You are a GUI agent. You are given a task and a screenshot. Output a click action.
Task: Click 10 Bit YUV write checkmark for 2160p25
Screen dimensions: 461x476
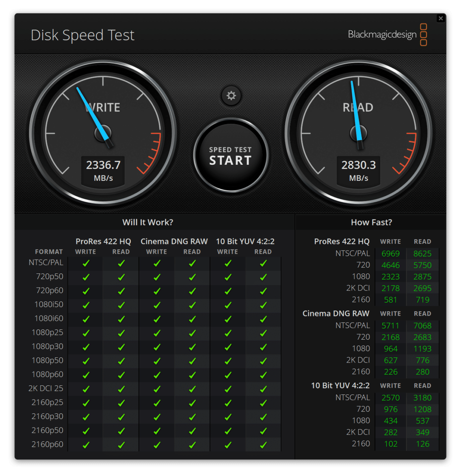click(228, 403)
